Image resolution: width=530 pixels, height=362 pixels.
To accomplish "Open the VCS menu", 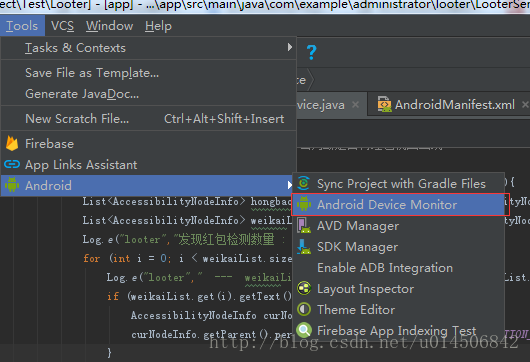I will [63, 26].
